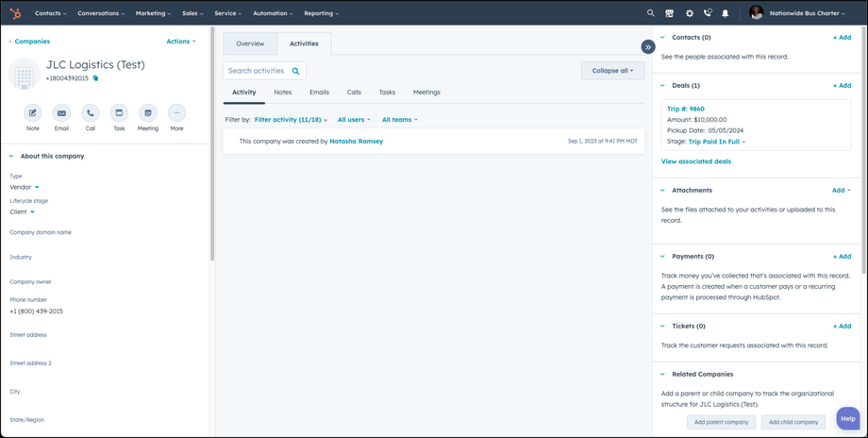
Task: Start a Call with the phone icon
Action: pos(91,113)
